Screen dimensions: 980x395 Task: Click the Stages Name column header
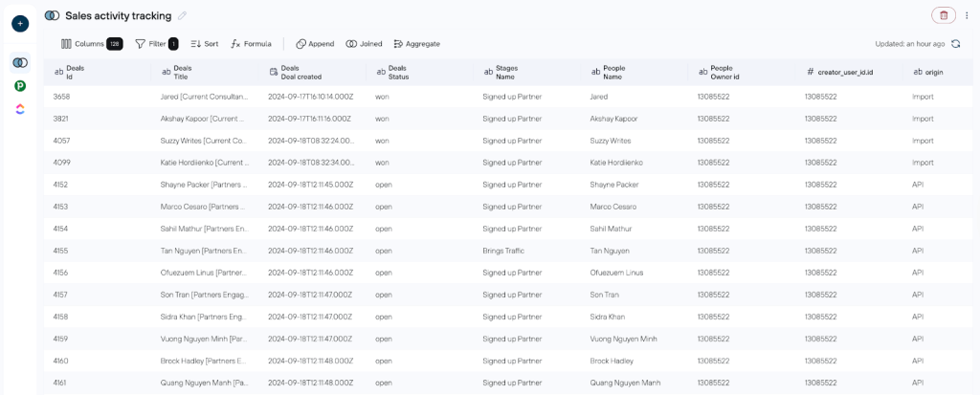coord(506,72)
